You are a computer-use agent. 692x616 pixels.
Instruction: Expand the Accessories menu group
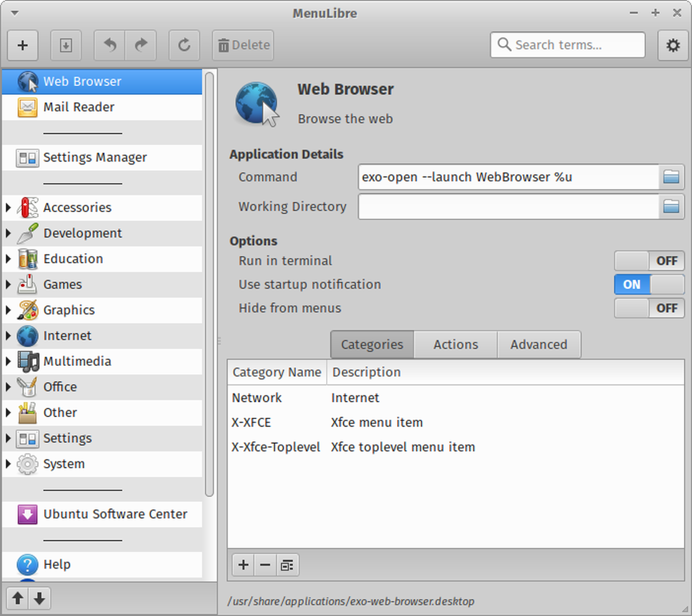tap(7, 207)
